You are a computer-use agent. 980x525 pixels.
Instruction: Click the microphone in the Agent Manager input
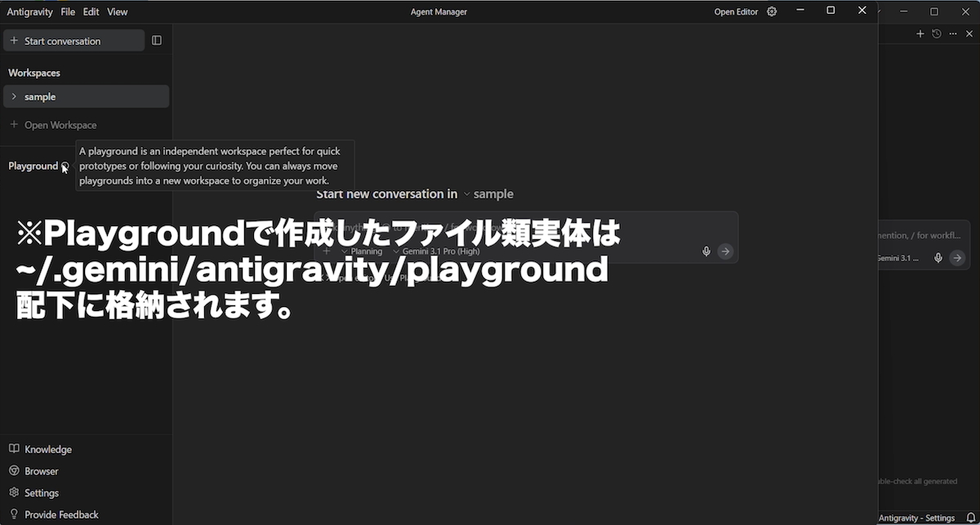pos(706,251)
